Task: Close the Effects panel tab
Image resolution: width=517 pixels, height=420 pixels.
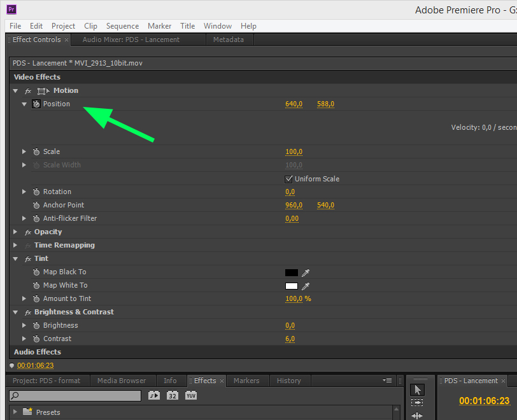Action: (x=222, y=381)
